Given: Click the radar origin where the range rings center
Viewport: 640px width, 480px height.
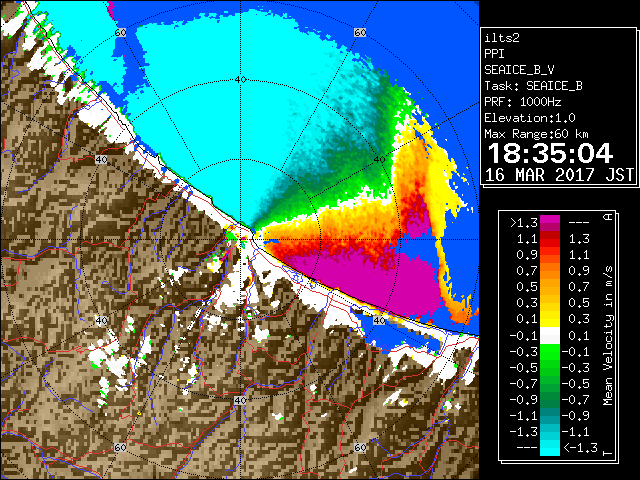Looking at the screenshot, I should [240, 240].
